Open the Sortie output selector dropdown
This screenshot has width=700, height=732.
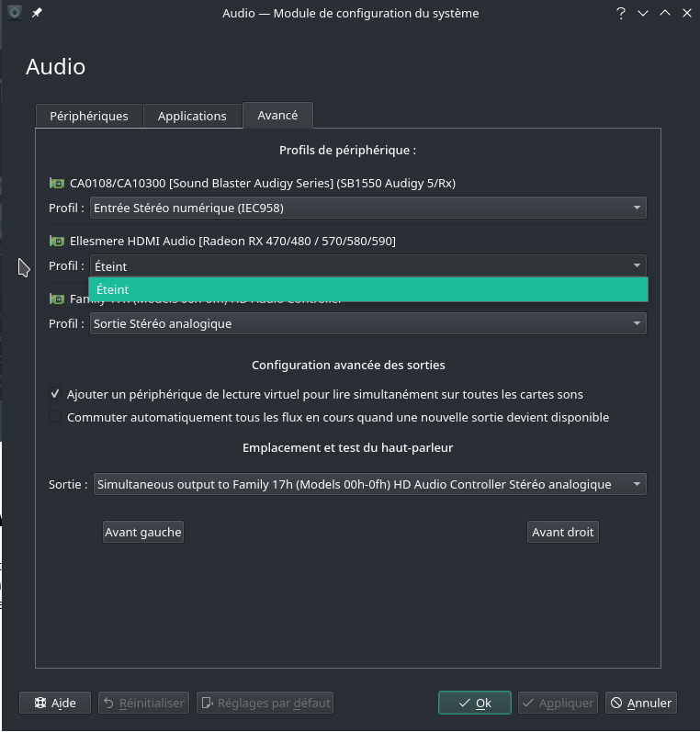370,484
